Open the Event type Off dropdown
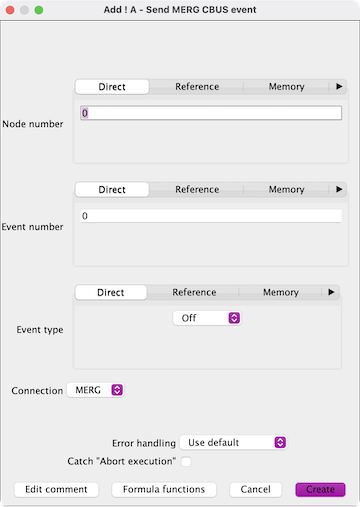360x507 pixels. coord(207,318)
